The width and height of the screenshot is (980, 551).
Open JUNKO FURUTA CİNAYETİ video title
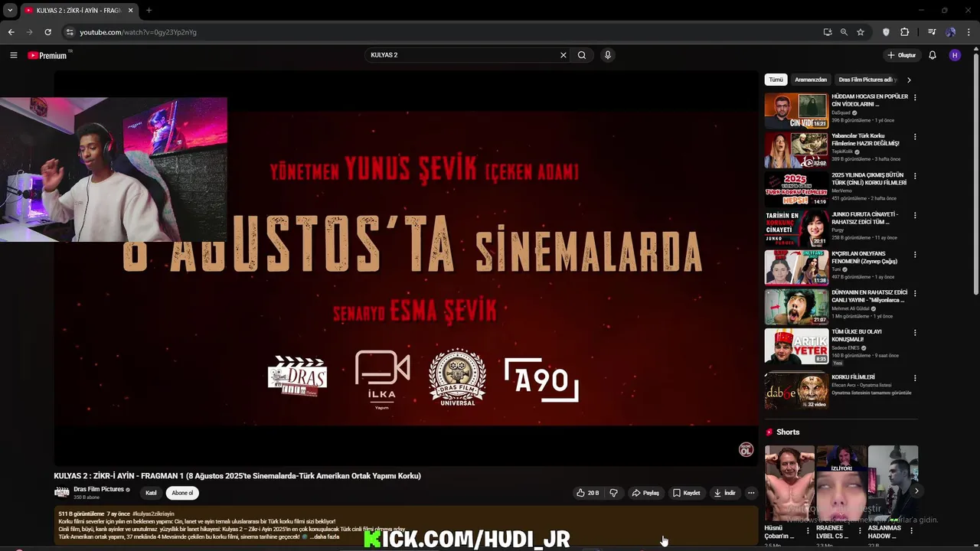(x=865, y=218)
